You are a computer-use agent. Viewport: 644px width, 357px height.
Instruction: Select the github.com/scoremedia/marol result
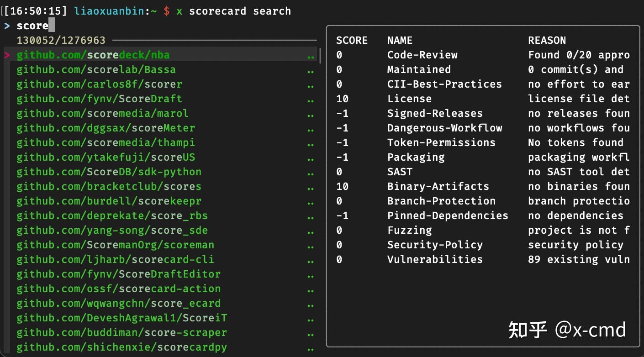pyautogui.click(x=101, y=113)
